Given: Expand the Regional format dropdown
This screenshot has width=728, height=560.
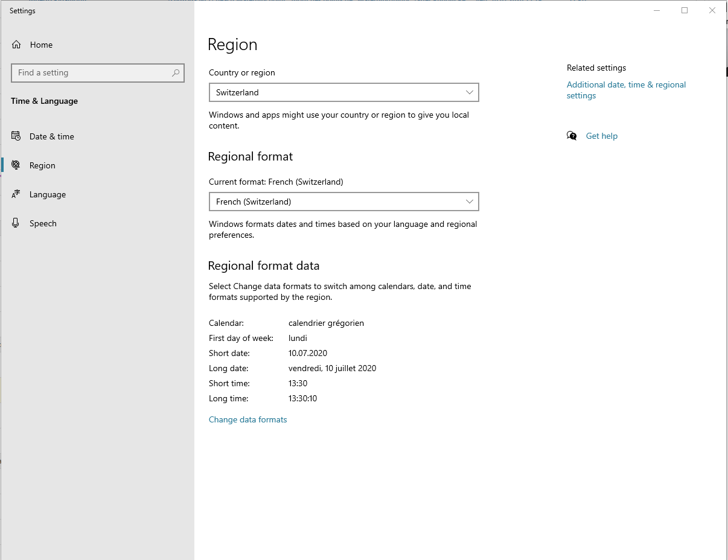Looking at the screenshot, I should point(343,202).
